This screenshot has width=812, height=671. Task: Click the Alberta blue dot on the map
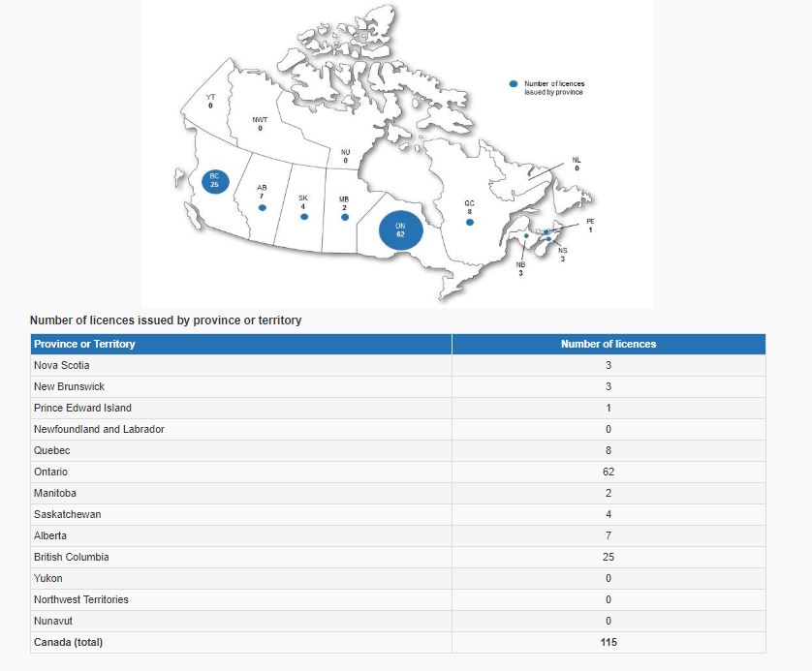pos(262,207)
